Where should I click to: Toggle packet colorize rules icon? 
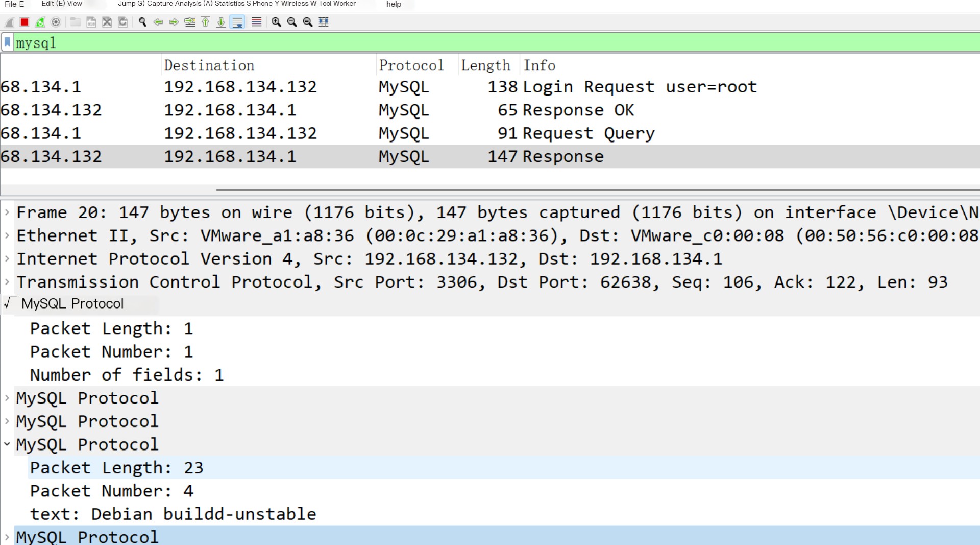click(x=257, y=22)
